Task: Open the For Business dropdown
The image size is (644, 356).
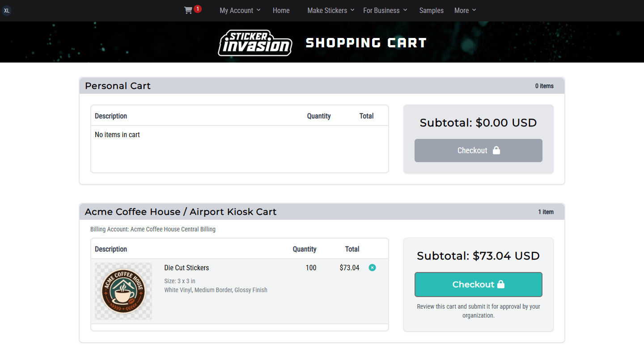Action: tap(385, 10)
